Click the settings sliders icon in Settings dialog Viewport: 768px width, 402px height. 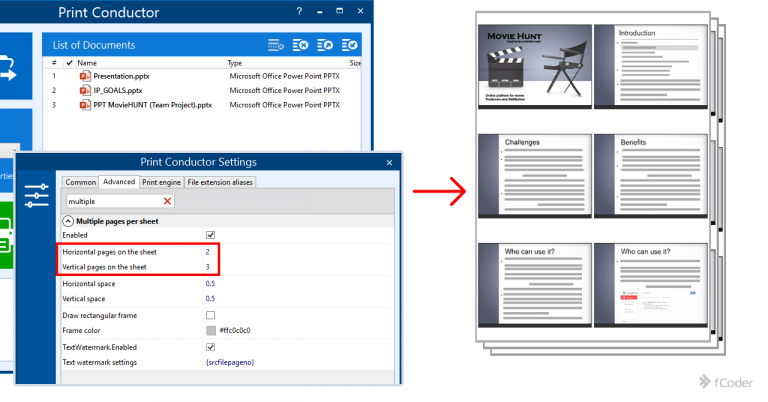[36, 195]
